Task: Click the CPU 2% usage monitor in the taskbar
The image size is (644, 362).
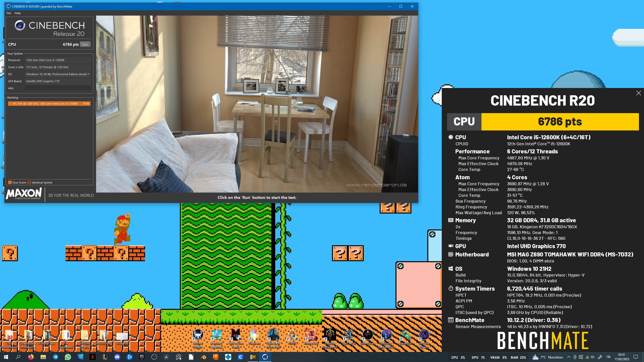Action: (x=458, y=357)
